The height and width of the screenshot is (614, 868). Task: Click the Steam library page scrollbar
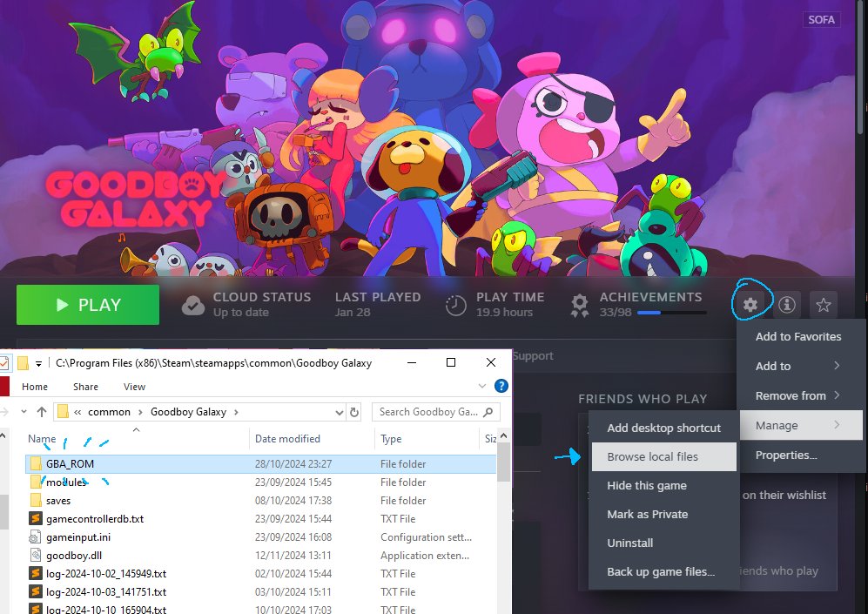pyautogui.click(x=859, y=66)
